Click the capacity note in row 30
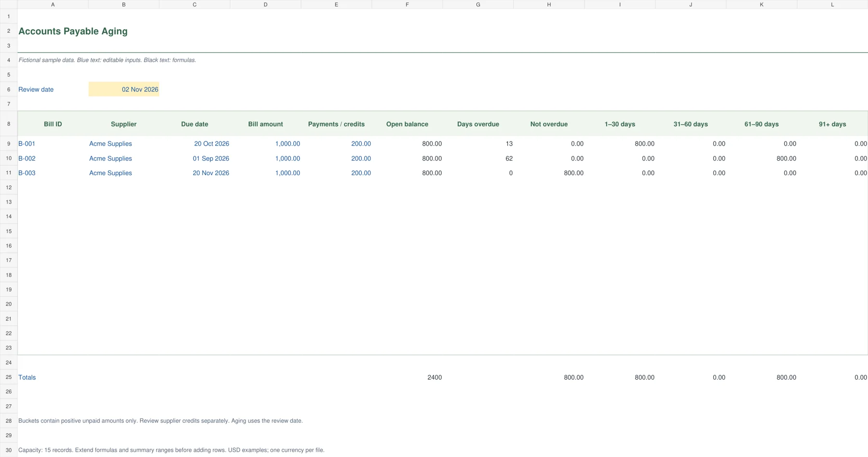 (171, 450)
